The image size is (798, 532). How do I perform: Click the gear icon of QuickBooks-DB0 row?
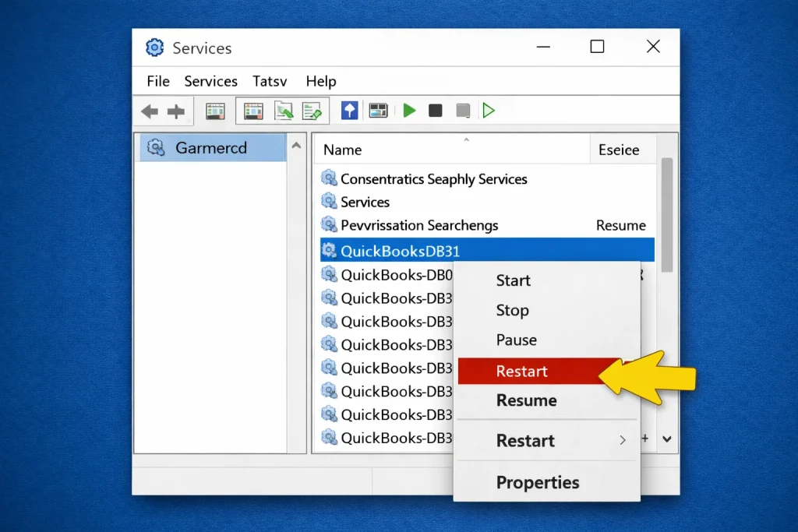click(330, 275)
